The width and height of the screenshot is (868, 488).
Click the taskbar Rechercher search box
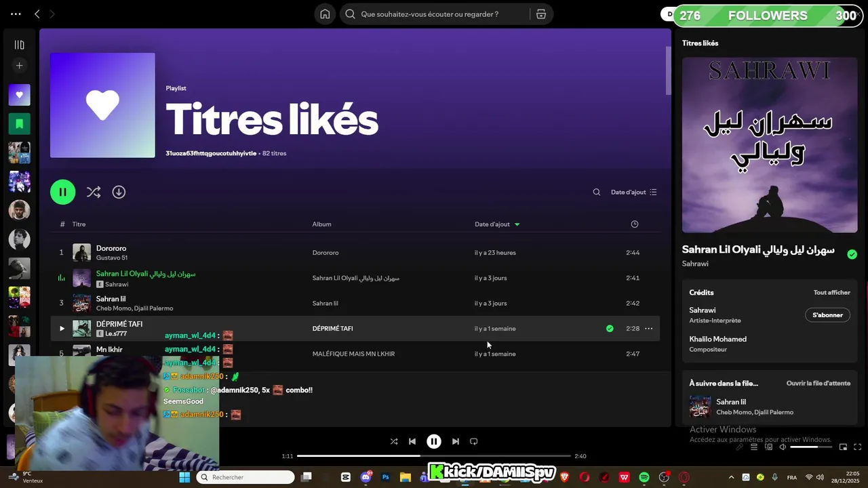[245, 477]
